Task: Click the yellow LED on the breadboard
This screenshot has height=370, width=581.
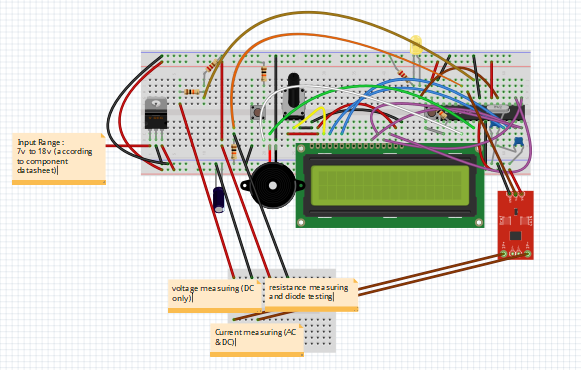Action: point(416,45)
